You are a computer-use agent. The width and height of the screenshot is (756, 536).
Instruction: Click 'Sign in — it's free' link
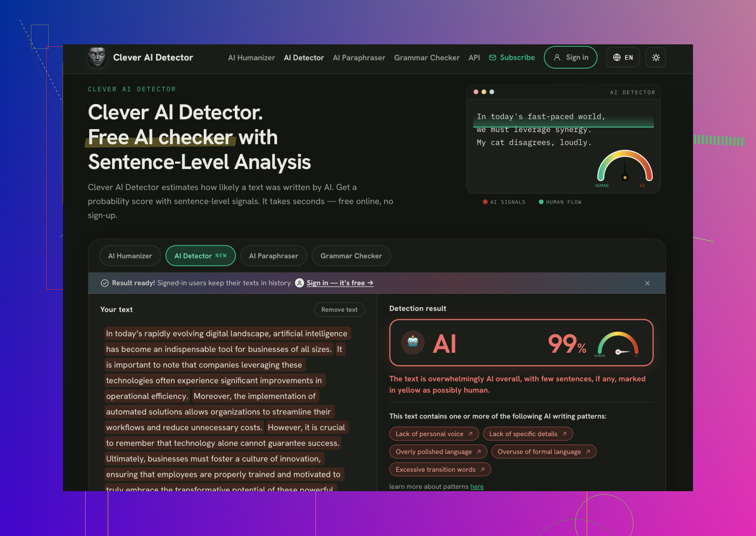coord(340,283)
